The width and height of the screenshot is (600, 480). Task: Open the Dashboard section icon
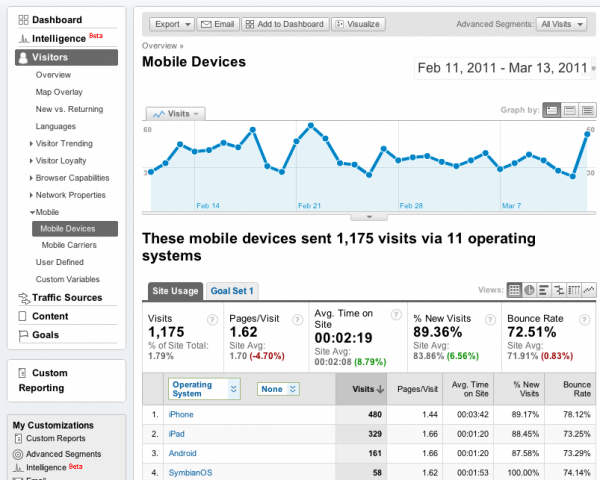[23, 20]
